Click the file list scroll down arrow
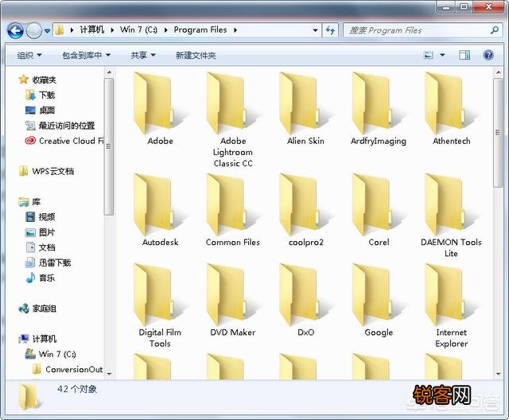 pos(499,374)
